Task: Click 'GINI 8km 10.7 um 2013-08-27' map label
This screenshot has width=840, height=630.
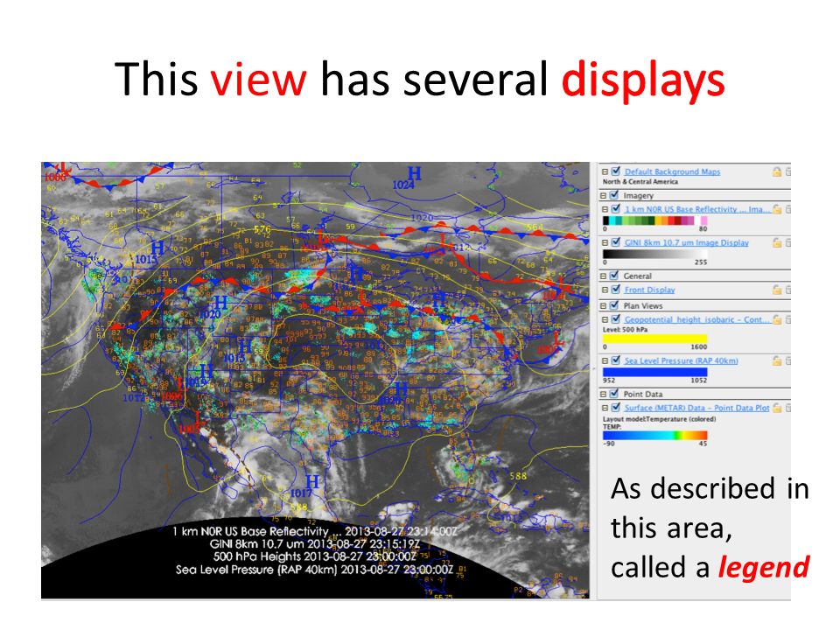Action: coord(314,544)
